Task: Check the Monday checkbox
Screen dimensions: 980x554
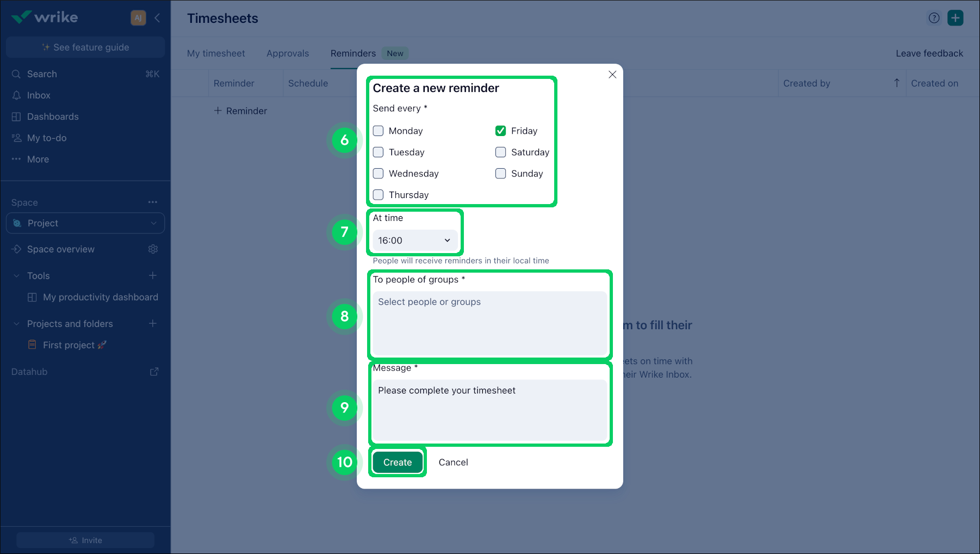Action: tap(379, 131)
